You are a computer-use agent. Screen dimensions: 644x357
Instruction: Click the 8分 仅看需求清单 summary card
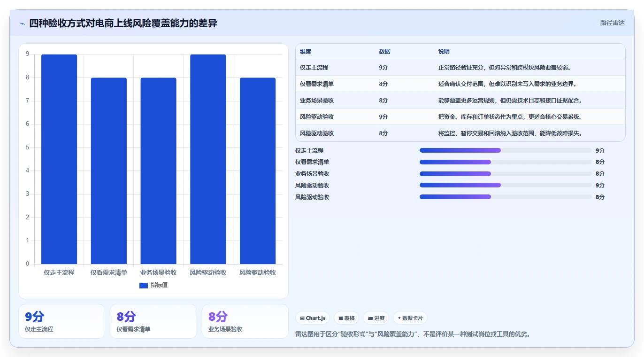click(153, 321)
